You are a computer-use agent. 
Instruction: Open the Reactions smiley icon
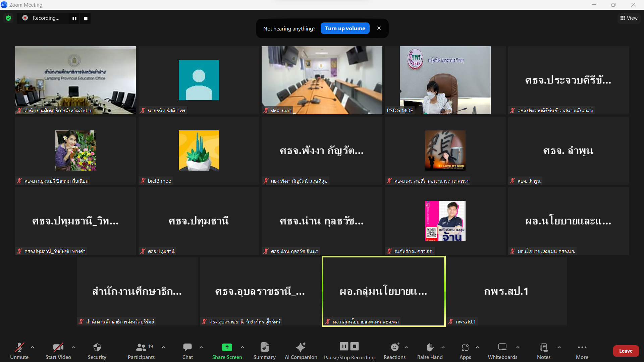point(395,347)
